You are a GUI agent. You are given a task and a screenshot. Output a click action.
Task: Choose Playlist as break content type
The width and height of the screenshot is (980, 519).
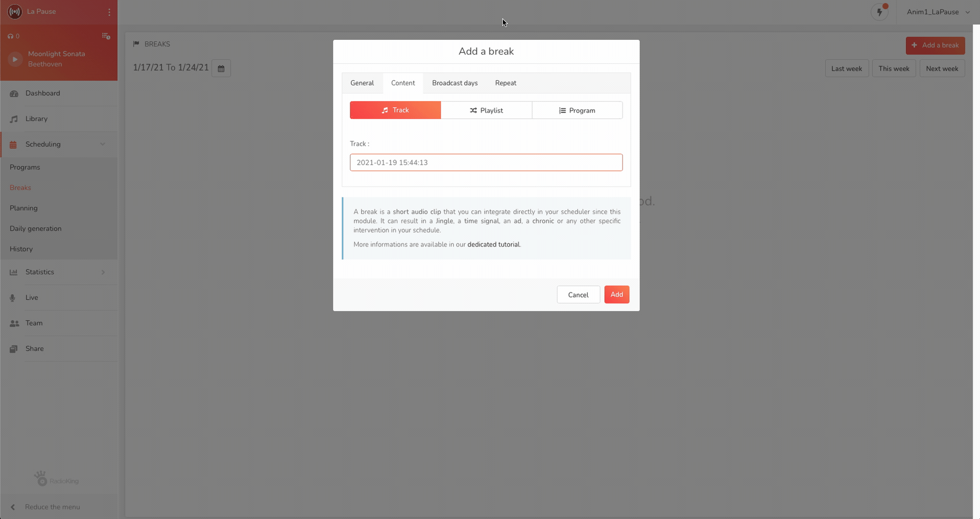pos(486,110)
